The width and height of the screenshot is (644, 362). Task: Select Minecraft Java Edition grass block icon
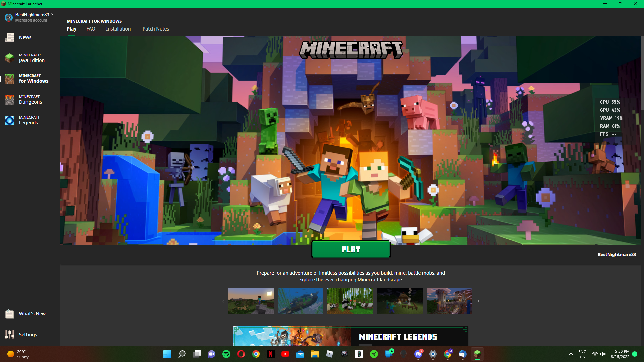[x=10, y=58]
